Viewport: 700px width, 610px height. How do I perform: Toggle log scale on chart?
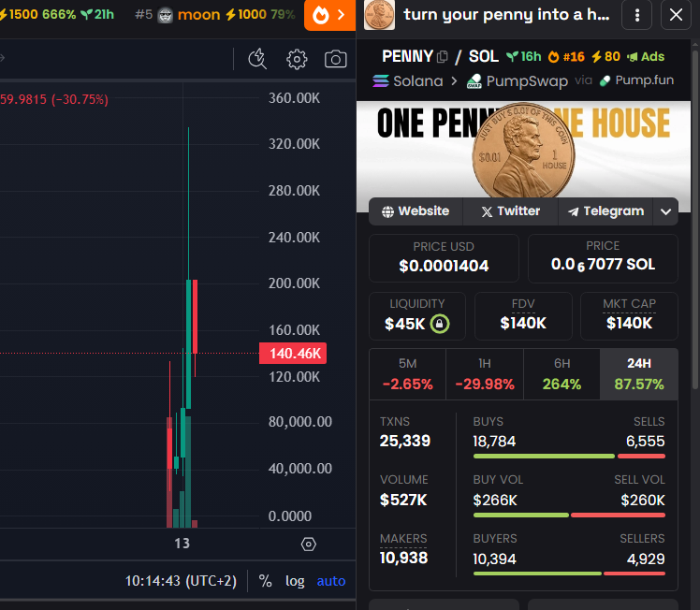pos(295,581)
